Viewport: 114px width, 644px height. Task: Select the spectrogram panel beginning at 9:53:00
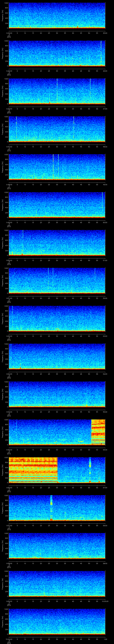coord(57,356)
